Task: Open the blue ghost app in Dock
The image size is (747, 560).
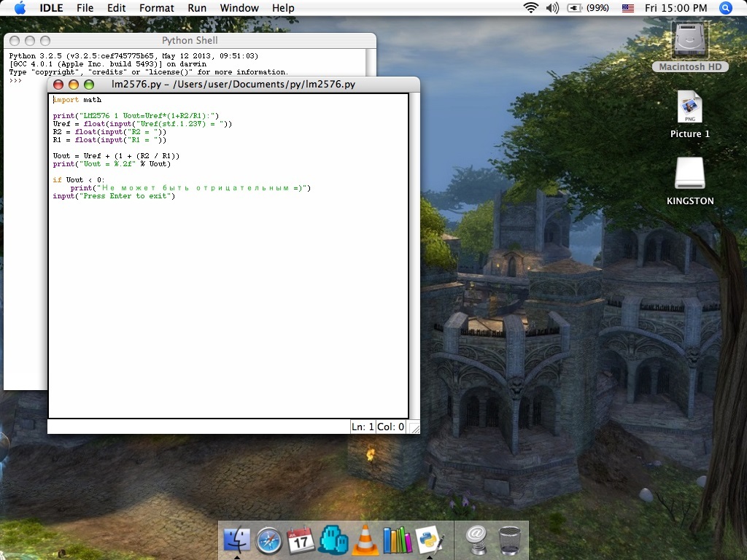Action: [x=333, y=540]
